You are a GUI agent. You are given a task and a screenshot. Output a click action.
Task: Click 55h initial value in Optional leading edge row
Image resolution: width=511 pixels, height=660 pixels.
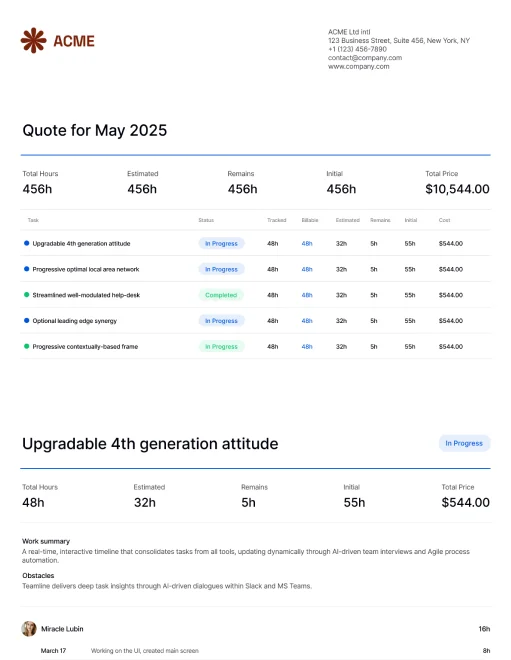coord(410,321)
